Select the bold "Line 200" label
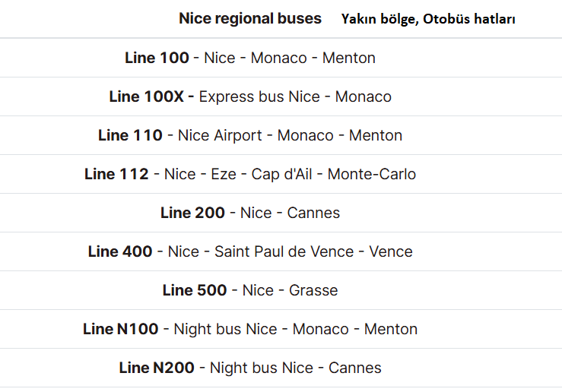Viewport: 562px width, 392px height. point(192,213)
